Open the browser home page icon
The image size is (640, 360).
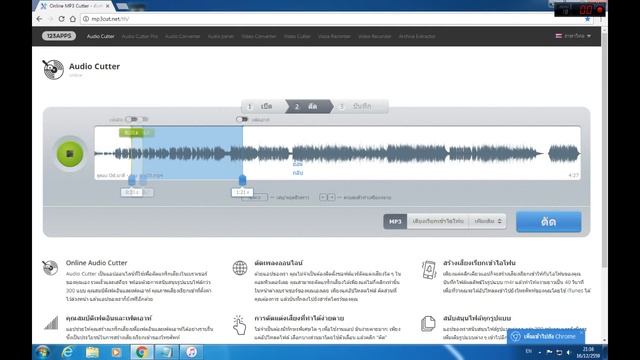73,19
